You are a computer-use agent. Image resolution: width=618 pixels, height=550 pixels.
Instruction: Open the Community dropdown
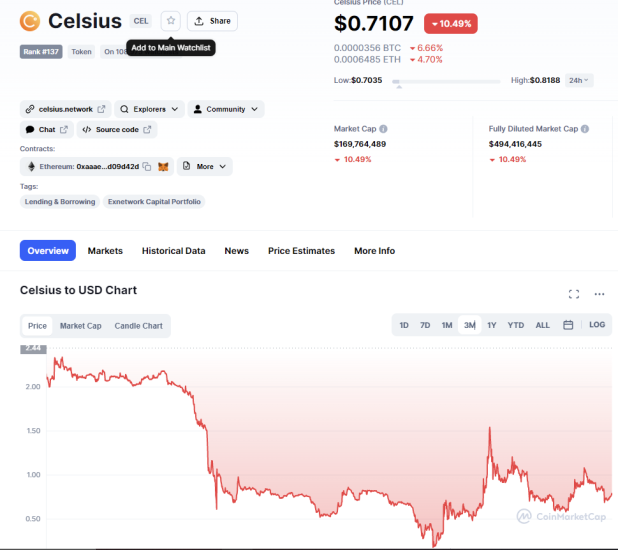point(226,108)
